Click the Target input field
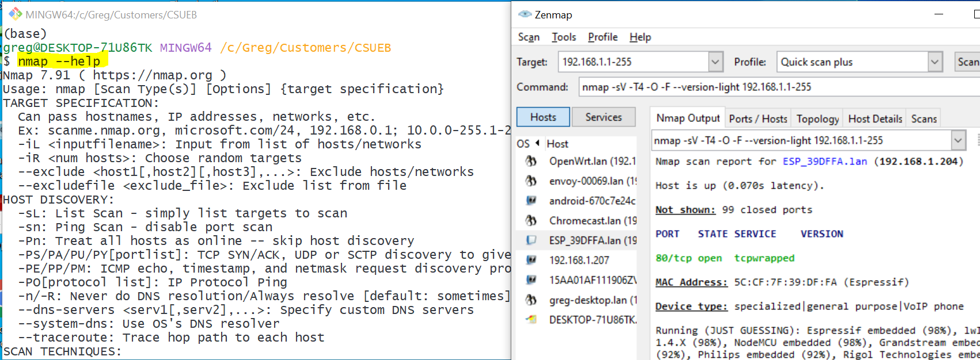The width and height of the screenshot is (980, 360). 633,62
